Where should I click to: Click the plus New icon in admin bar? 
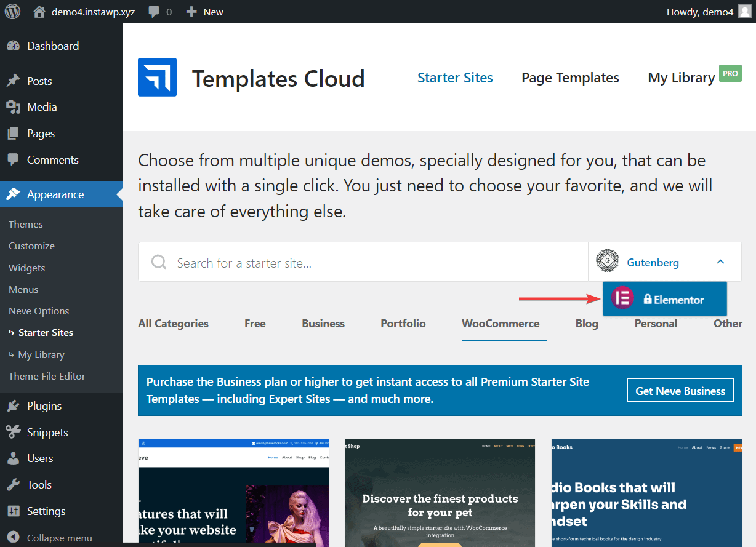(x=191, y=12)
